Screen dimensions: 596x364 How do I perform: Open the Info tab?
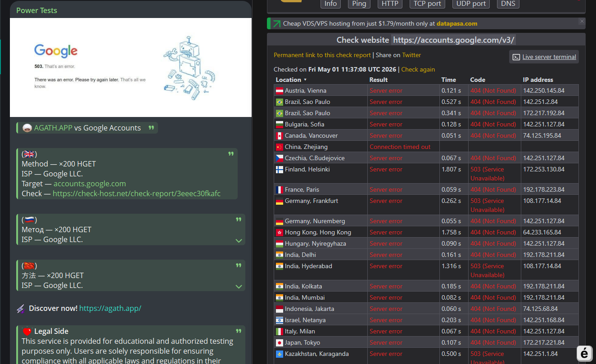pyautogui.click(x=330, y=4)
